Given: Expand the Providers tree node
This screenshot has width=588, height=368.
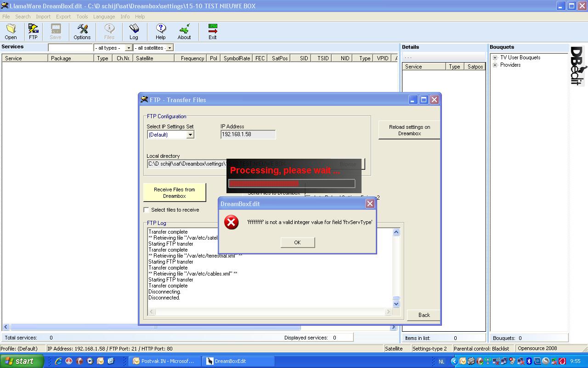Looking at the screenshot, I should pyautogui.click(x=495, y=65).
